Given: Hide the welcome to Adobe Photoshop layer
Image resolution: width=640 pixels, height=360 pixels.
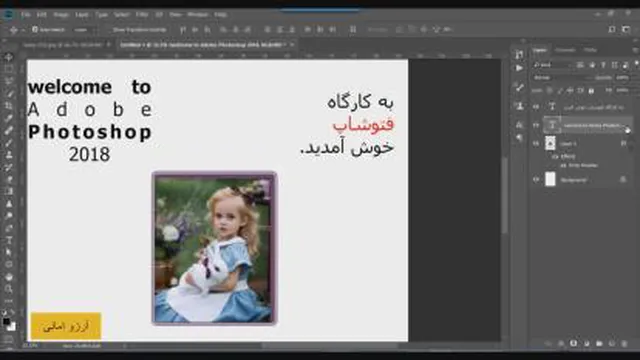Looking at the screenshot, I should (536, 125).
